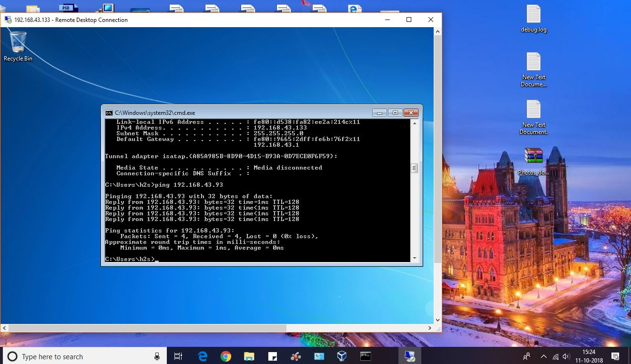The width and height of the screenshot is (631, 364).
Task: Close the cmd.exe window
Action: click(411, 113)
